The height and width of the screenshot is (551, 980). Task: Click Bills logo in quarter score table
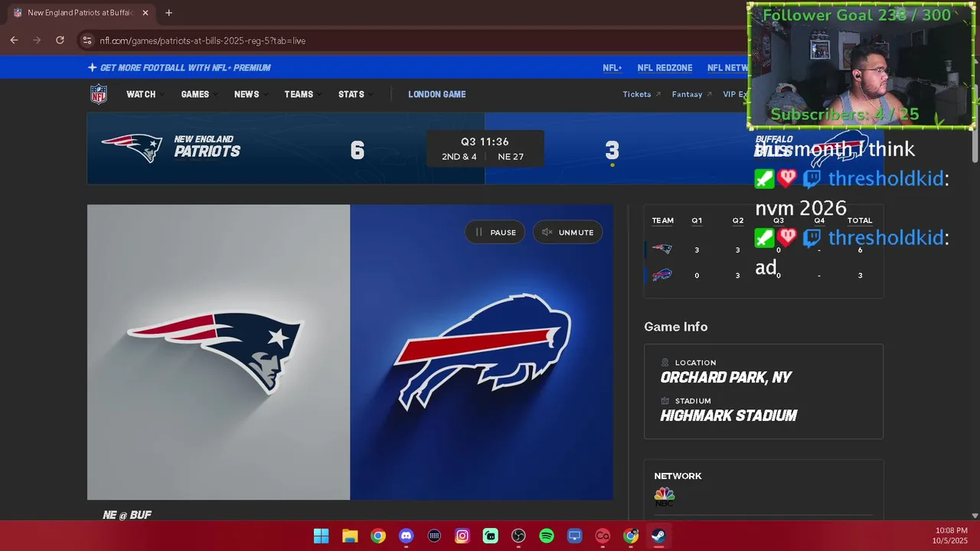(x=662, y=275)
